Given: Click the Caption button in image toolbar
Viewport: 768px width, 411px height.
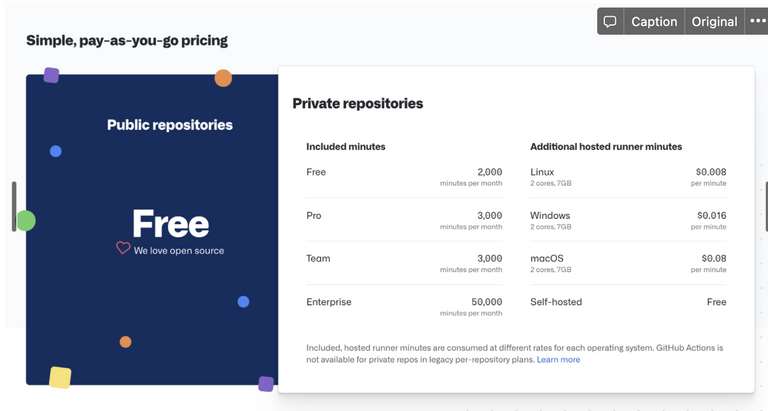Looking at the screenshot, I should tap(654, 22).
